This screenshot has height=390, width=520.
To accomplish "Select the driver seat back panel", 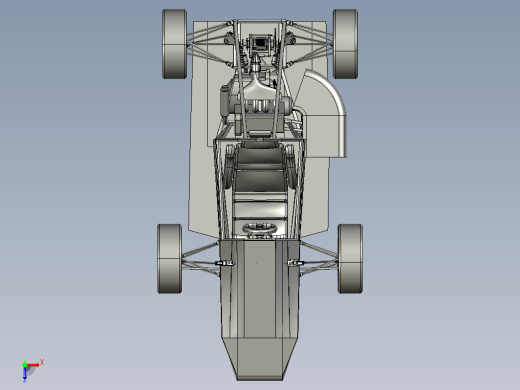I will pyautogui.click(x=260, y=180).
